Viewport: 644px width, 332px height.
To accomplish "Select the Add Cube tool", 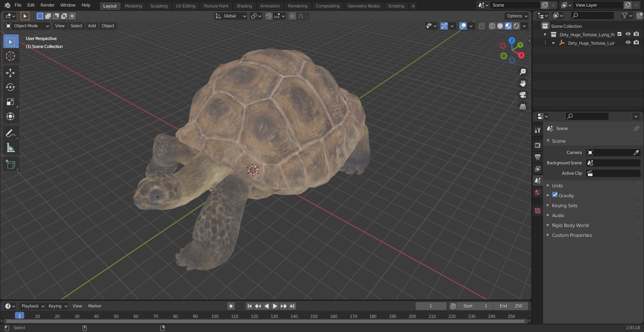I will pyautogui.click(x=10, y=164).
